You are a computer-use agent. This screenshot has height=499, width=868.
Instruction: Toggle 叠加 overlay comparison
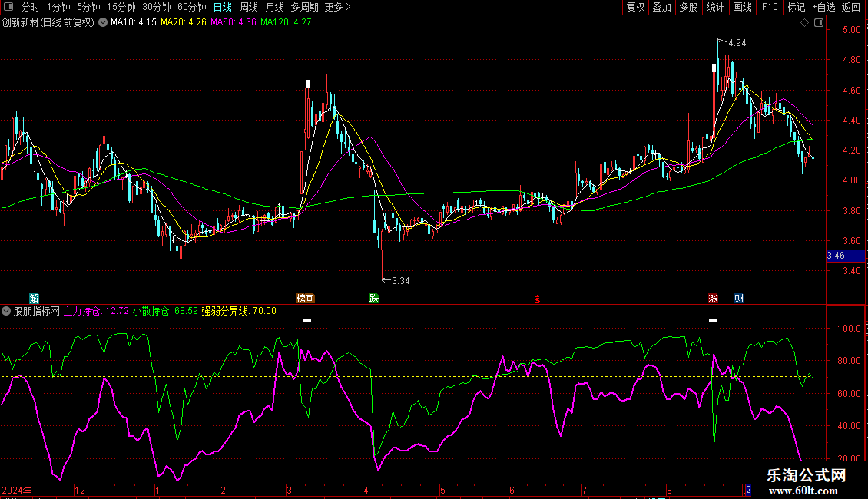[x=661, y=8]
